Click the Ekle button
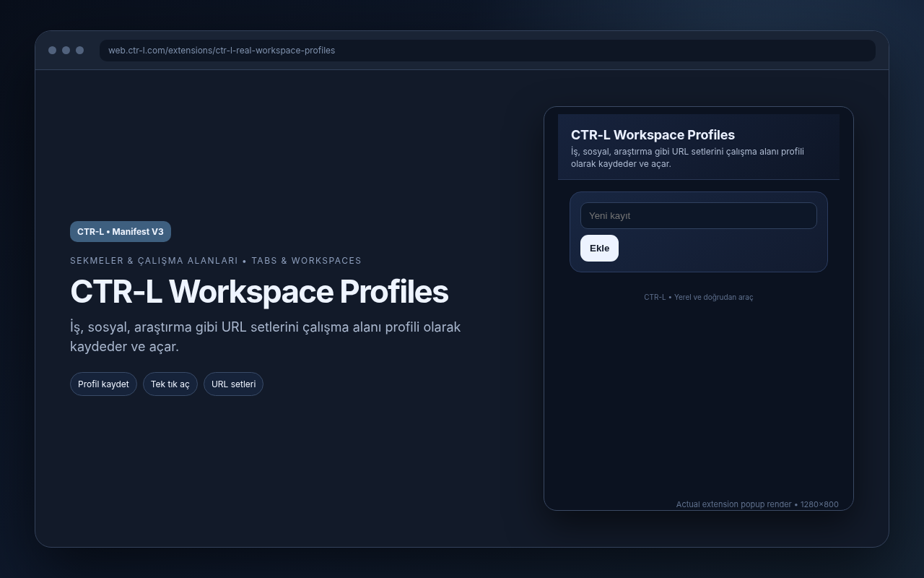924x578 pixels. point(599,248)
